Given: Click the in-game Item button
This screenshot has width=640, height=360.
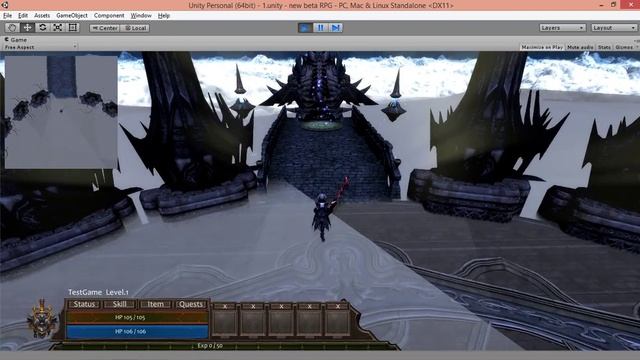Looking at the screenshot, I should (155, 304).
